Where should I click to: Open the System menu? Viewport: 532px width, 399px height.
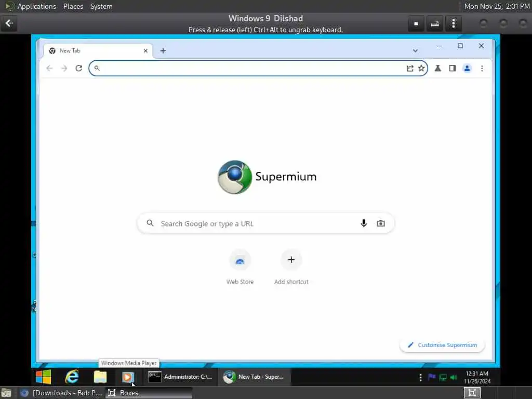[x=101, y=6]
